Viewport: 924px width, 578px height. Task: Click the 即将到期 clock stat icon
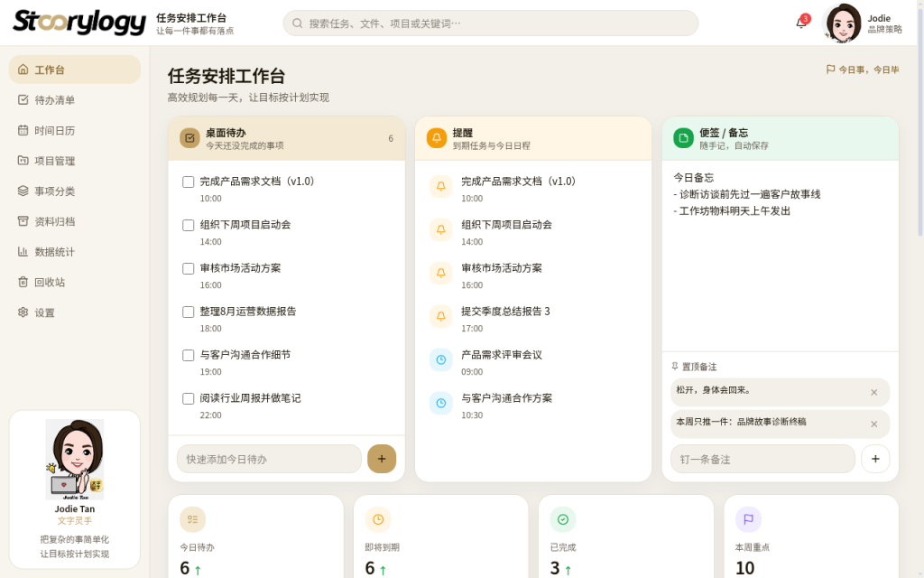pos(378,519)
